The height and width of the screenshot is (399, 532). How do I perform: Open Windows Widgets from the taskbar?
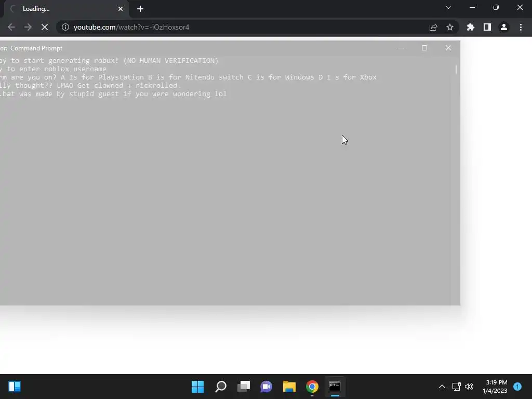(15, 387)
